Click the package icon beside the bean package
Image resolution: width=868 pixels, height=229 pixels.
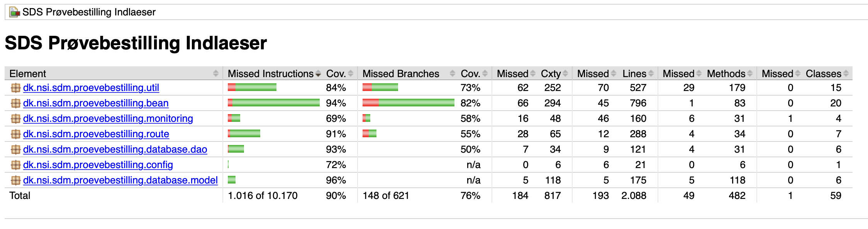tap(15, 103)
